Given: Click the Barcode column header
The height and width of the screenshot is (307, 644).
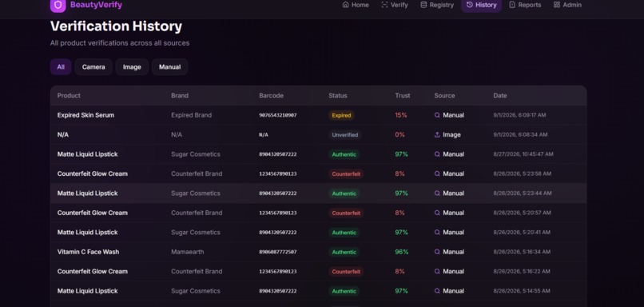Looking at the screenshot, I should [271, 95].
